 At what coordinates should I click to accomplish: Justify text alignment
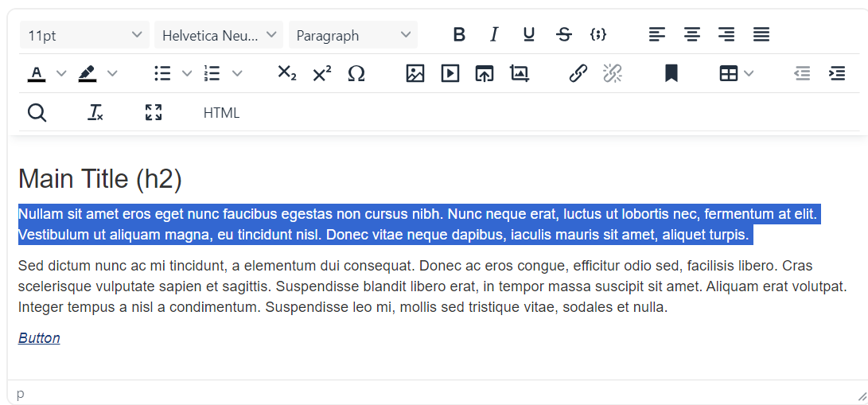761,35
